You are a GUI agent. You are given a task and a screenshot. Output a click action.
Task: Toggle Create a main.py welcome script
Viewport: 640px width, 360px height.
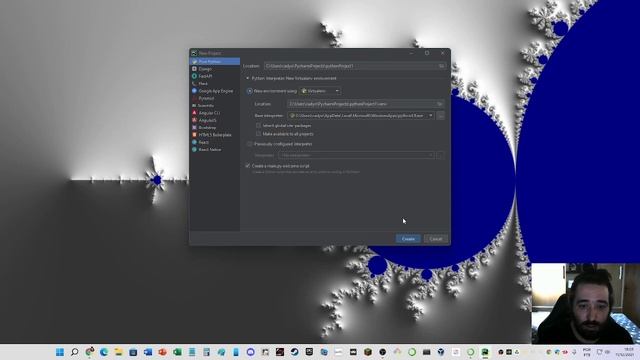(248, 166)
